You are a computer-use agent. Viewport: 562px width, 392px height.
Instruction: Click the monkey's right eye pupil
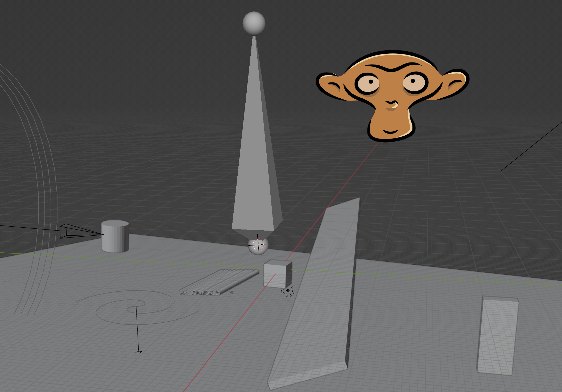pyautogui.click(x=413, y=81)
